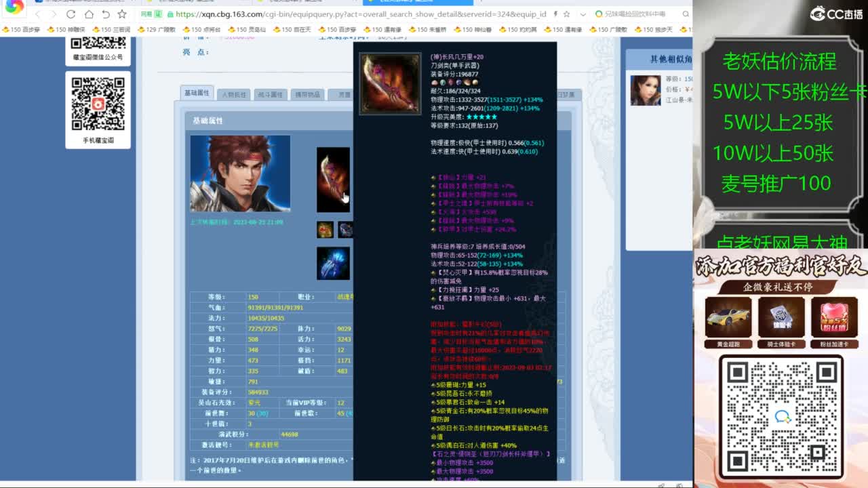The height and width of the screenshot is (488, 868).
Task: Click the star icon inside the address bar
Action: (566, 14)
